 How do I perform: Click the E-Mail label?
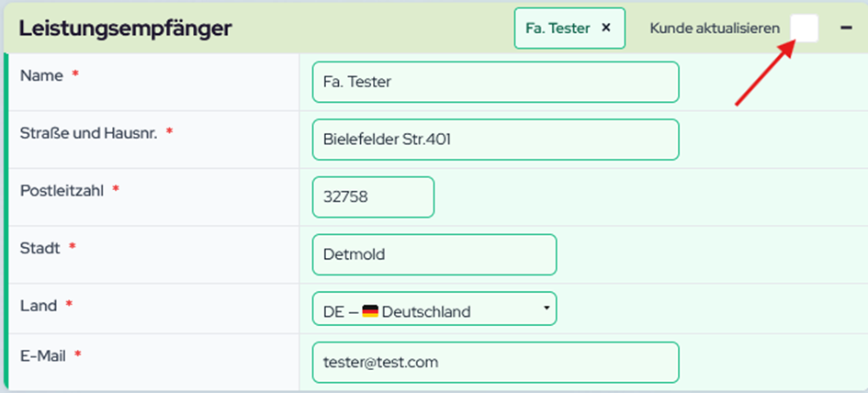(x=42, y=354)
